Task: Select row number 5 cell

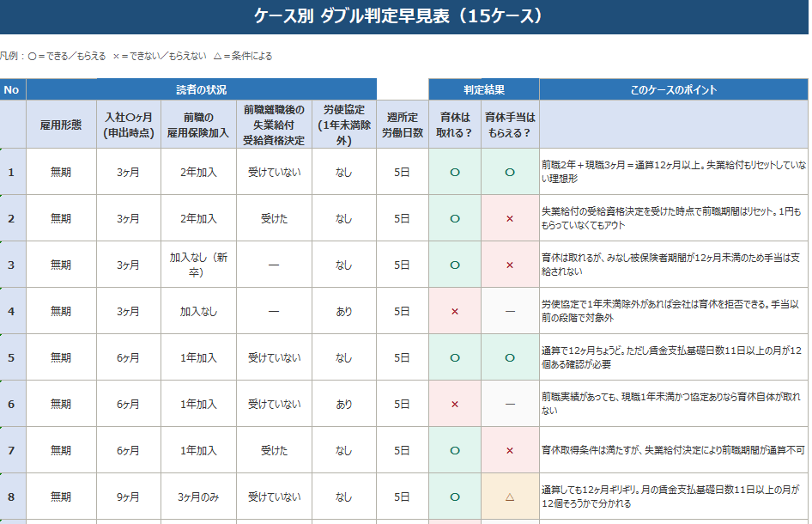Action: pyautogui.click(x=11, y=357)
